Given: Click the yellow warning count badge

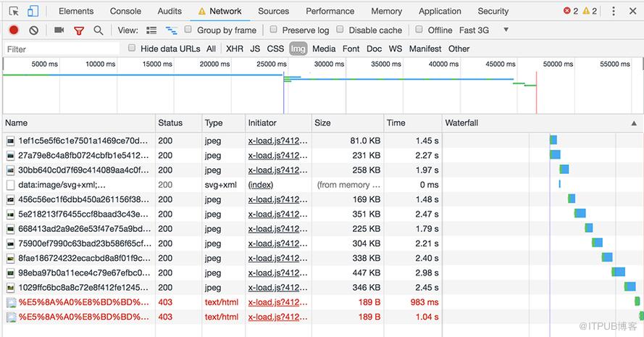Looking at the screenshot, I should click(590, 11).
